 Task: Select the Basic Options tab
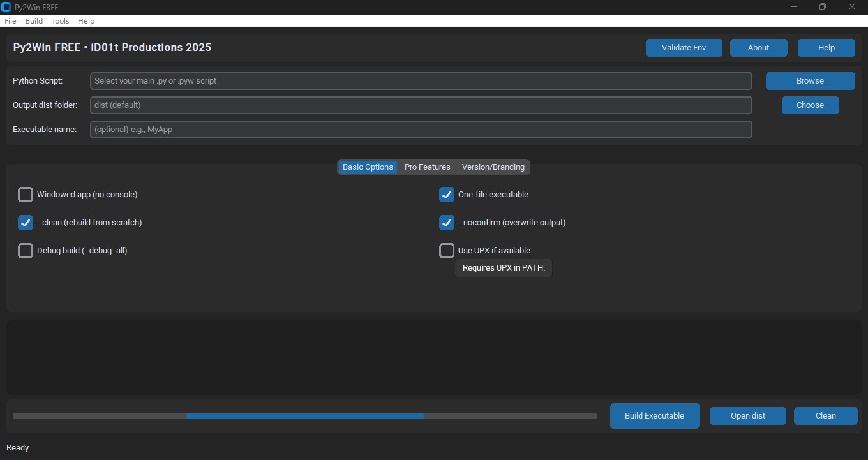tap(368, 167)
